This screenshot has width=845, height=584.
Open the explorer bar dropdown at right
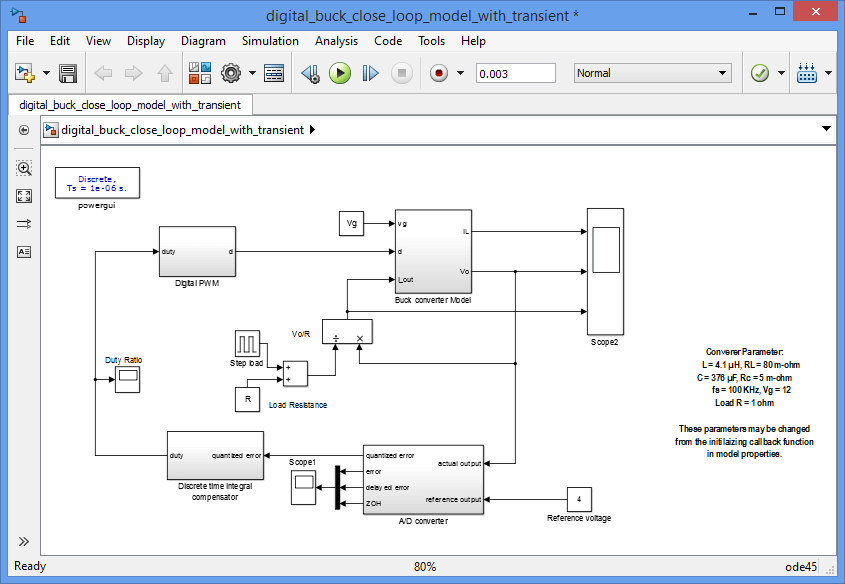pos(826,128)
